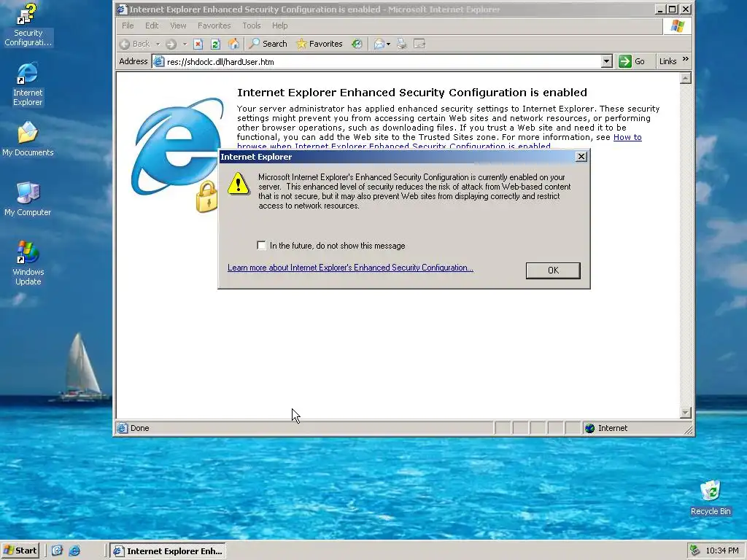Viewport: 747px width, 560px height.
Task: Open the Favorites menu
Action: [x=214, y=26]
